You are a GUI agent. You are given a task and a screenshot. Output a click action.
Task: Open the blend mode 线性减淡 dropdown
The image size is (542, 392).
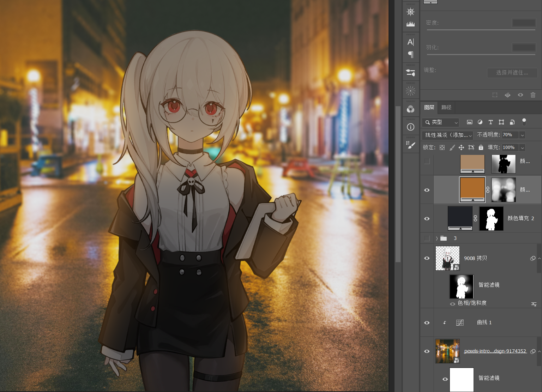[448, 135]
